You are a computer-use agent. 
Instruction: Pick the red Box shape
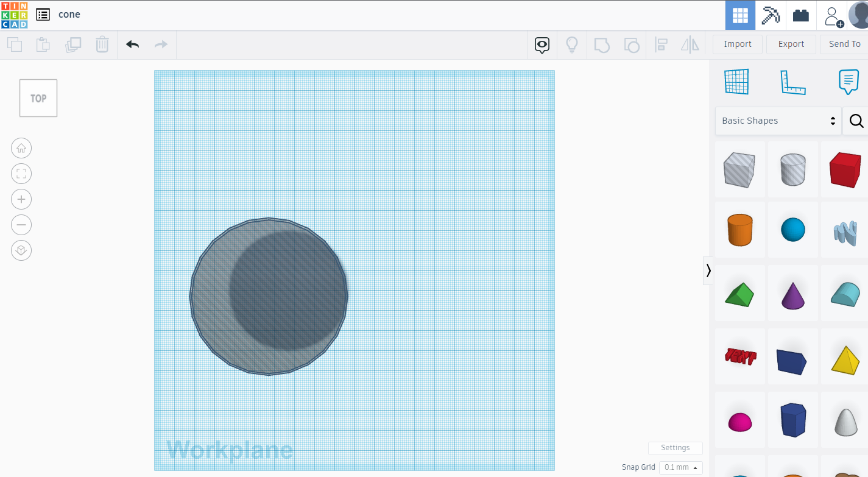click(x=845, y=170)
